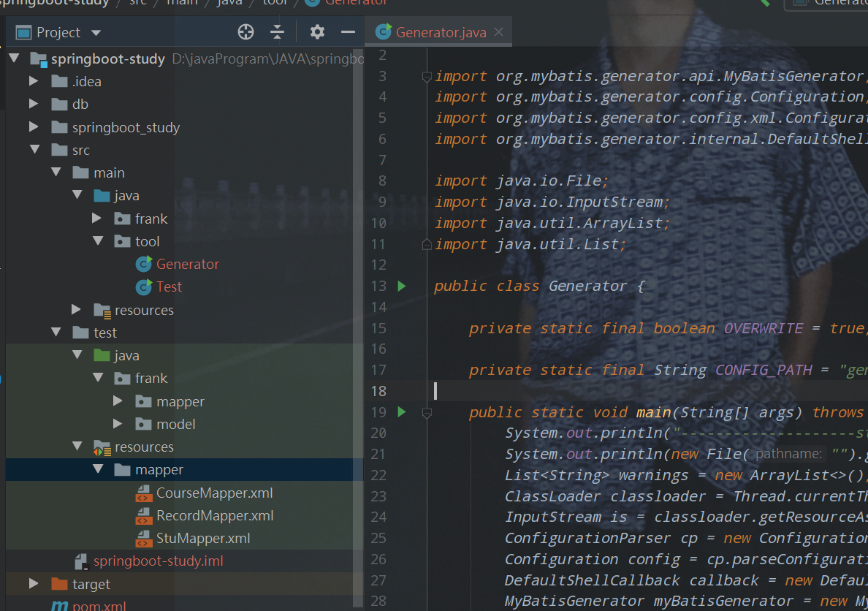The image size is (868, 611).
Task: Fold import block at line 3
Action: coord(427,77)
